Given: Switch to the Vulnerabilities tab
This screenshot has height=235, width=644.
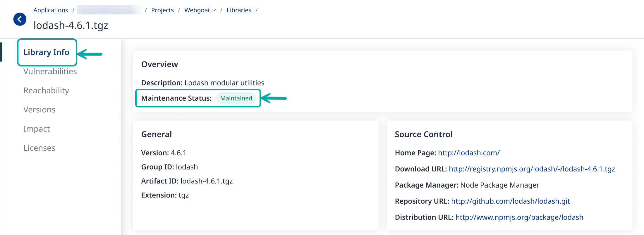Looking at the screenshot, I should tap(50, 72).
